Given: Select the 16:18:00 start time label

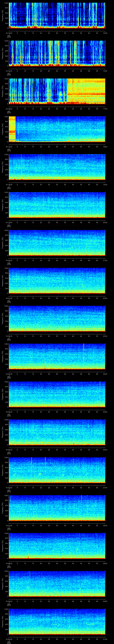Looking at the screenshot, I should click(9, 184).
